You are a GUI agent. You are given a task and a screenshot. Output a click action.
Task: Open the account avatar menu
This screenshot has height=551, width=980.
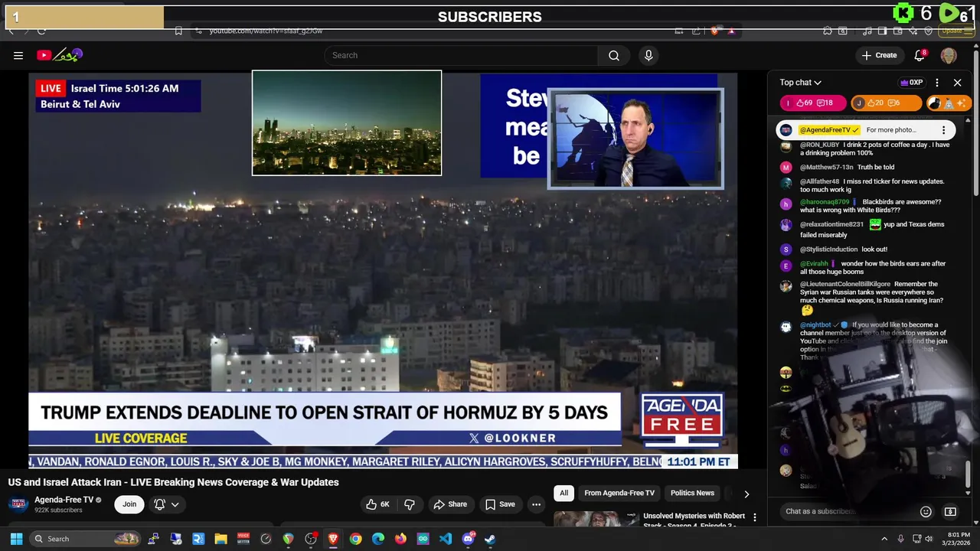(x=949, y=55)
